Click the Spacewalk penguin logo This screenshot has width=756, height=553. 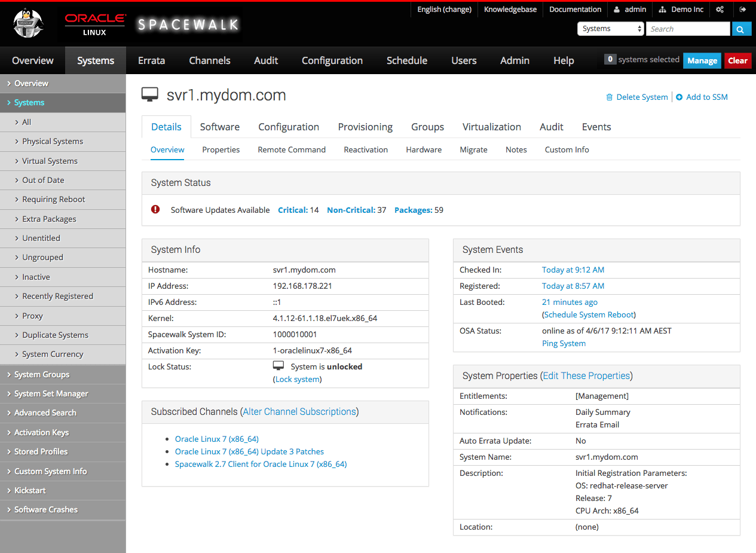(28, 24)
